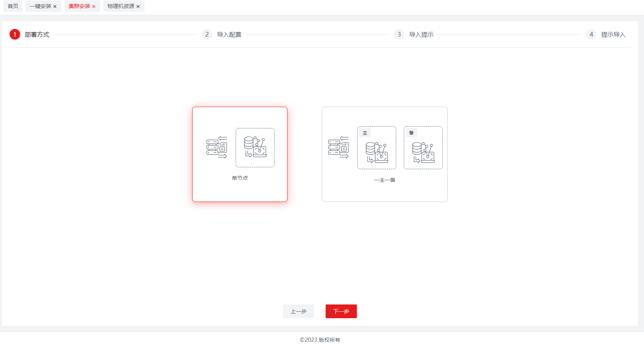The height and width of the screenshot is (346, 644).
Task: Click the 备 standby database icon
Action: point(423,152)
